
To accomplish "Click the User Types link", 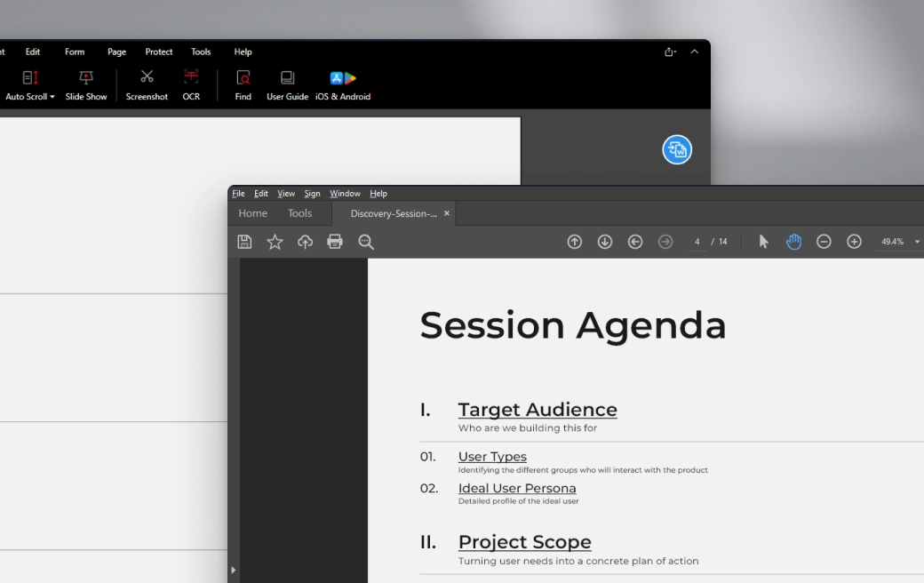I will pos(492,457).
